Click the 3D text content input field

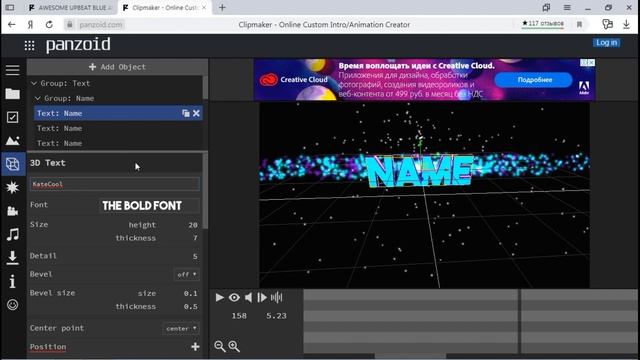pyautogui.click(x=115, y=184)
